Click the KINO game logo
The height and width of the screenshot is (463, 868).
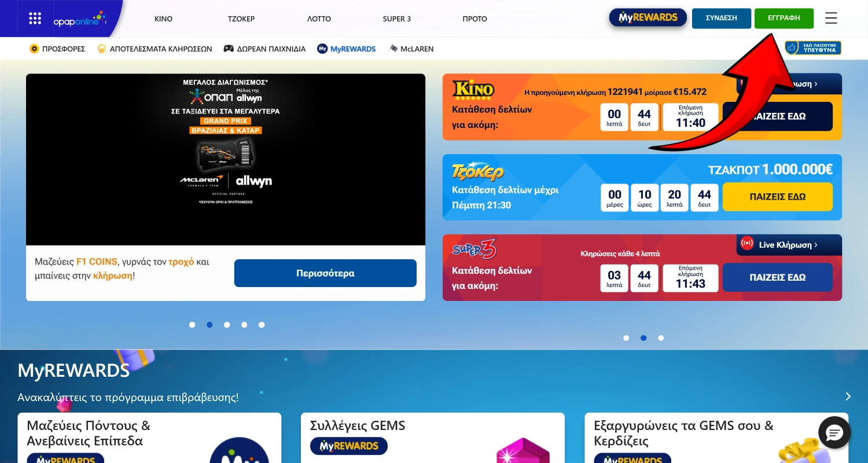(473, 89)
